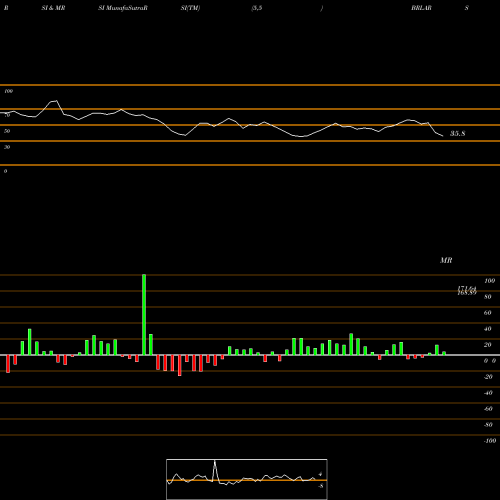Image resolution: width=500 pixels, height=500 pixels.
Task: Click the 'BRLAR' symbol label
Action: coord(421,8)
